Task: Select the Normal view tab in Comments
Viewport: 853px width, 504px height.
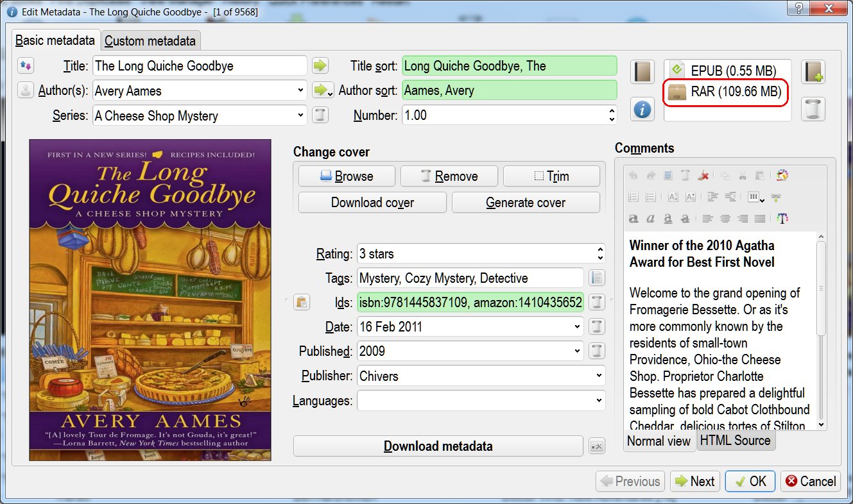Action: coord(659,441)
